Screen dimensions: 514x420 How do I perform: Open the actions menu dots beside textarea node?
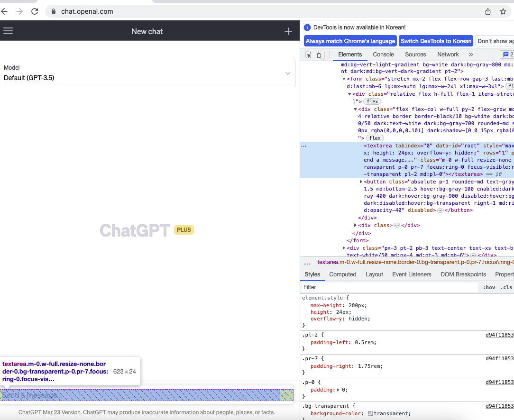click(x=304, y=146)
